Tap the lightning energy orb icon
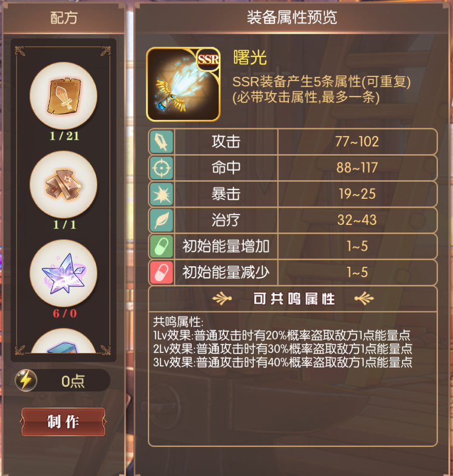453x476 pixels. click(x=26, y=380)
